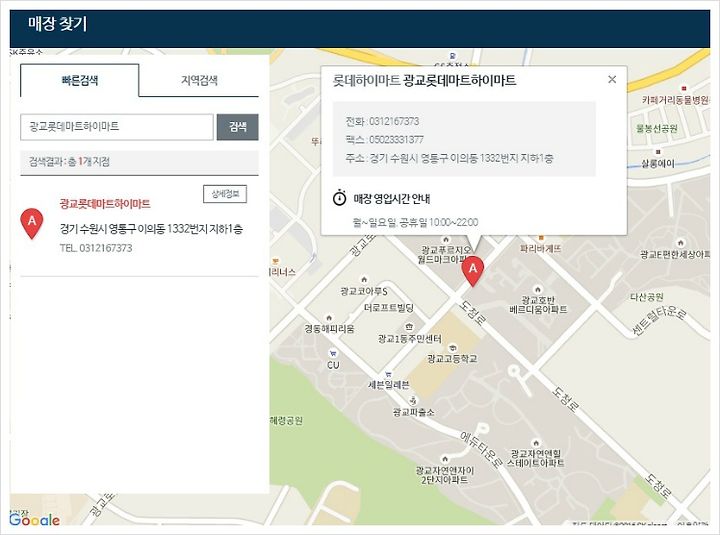The width and height of the screenshot is (720, 535).
Task: Click the red A marker in results list
Action: (32, 223)
